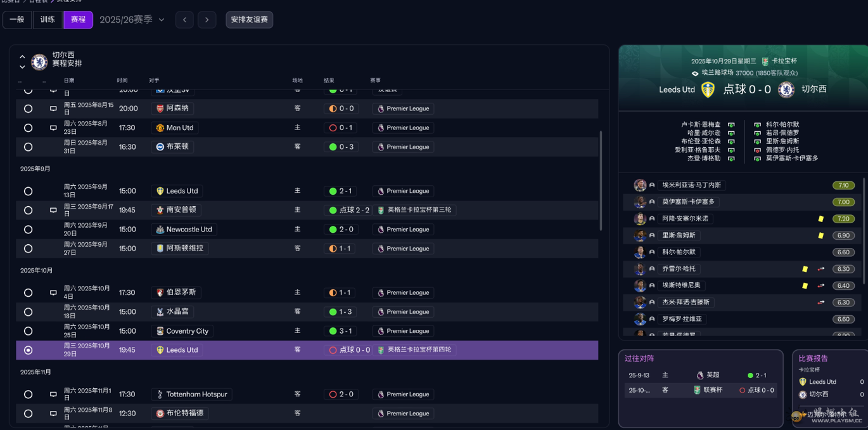This screenshot has width=868, height=430.
Task: Click the Newcastle Utd club badge
Action: tap(160, 230)
